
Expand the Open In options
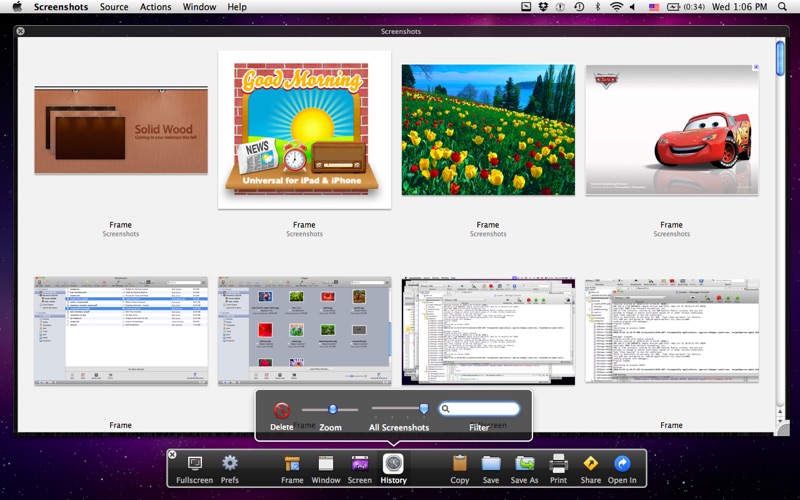[622, 464]
